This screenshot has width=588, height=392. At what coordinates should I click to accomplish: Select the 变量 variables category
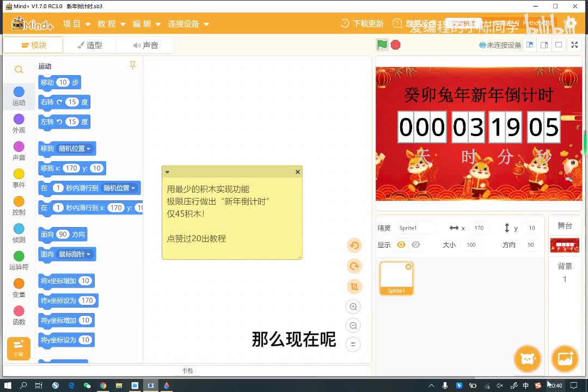[x=19, y=287]
